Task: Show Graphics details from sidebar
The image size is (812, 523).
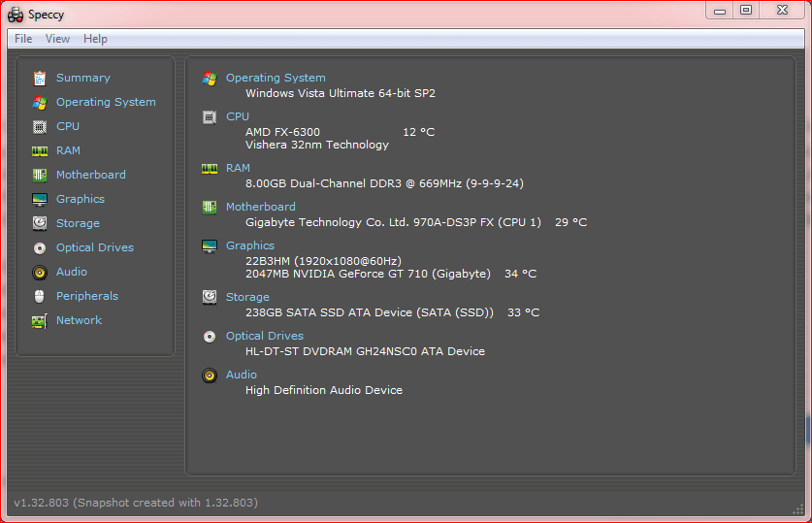Action: 81,199
